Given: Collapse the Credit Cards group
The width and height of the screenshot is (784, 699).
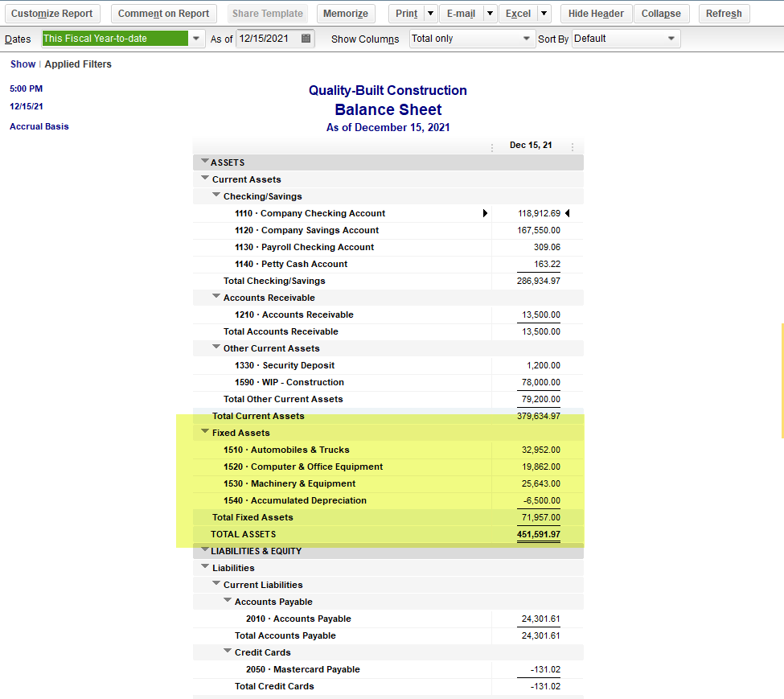Looking at the screenshot, I should click(x=228, y=651).
